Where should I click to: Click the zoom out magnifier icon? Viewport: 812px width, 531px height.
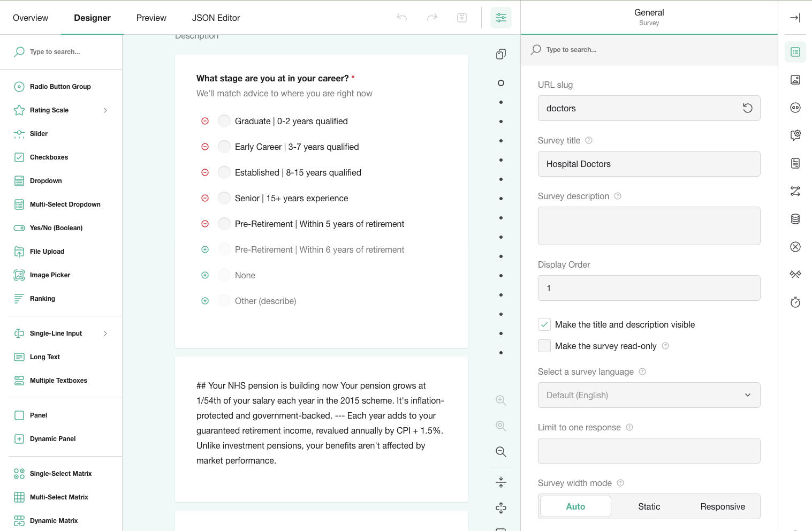pos(501,452)
